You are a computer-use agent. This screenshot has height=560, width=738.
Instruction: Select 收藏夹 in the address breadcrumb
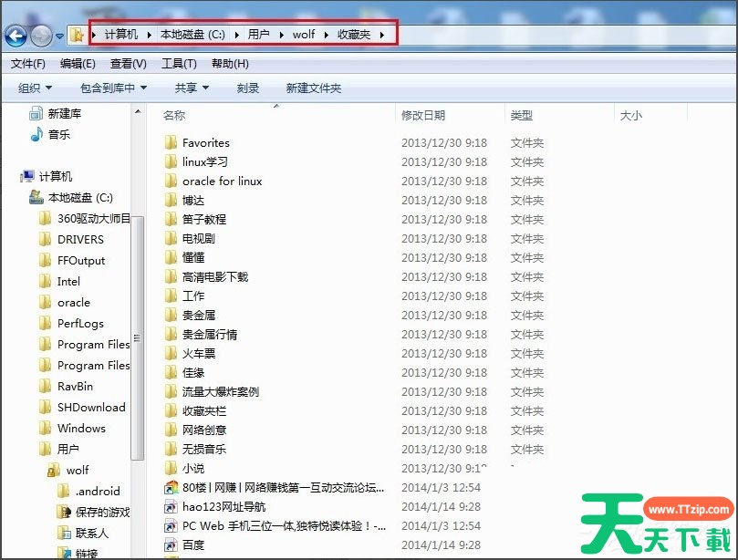tap(354, 35)
